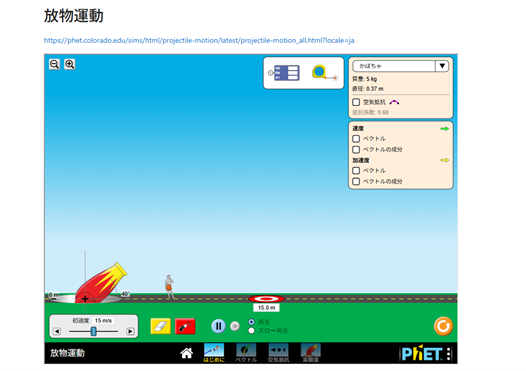The image size is (526, 371).
Task: Open the かぼちゃ projectile dropdown
Action: click(x=401, y=66)
